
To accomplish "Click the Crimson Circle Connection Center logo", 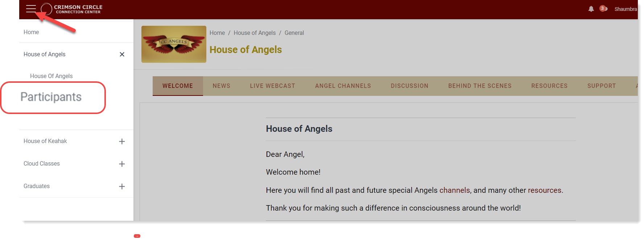I will [x=72, y=9].
